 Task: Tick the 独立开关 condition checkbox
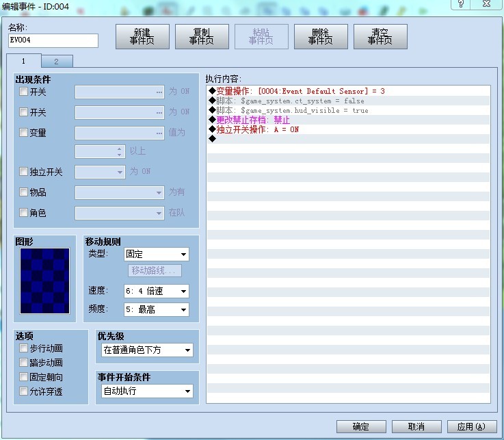pyautogui.click(x=23, y=172)
